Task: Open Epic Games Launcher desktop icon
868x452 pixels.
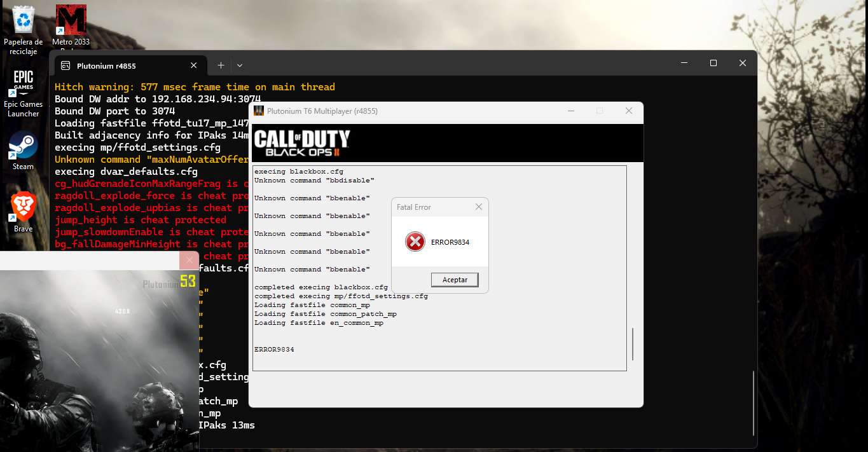Action: [x=24, y=93]
